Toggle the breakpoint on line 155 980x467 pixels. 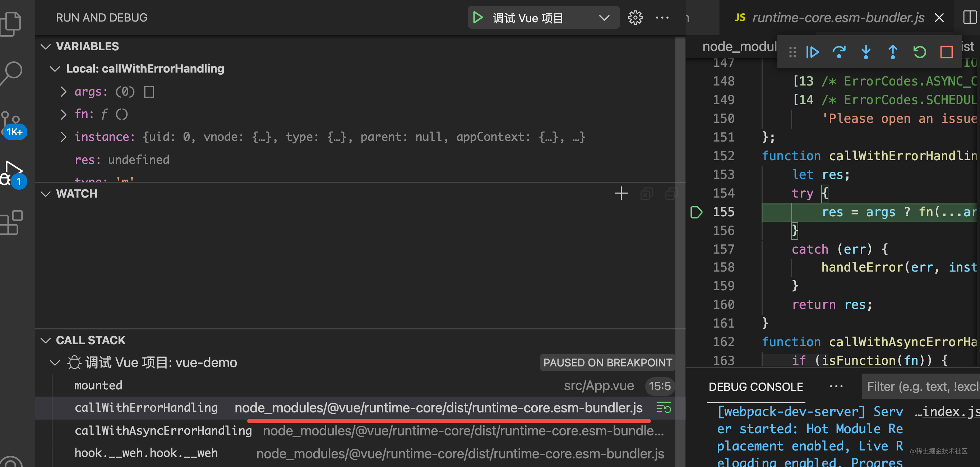click(x=696, y=212)
